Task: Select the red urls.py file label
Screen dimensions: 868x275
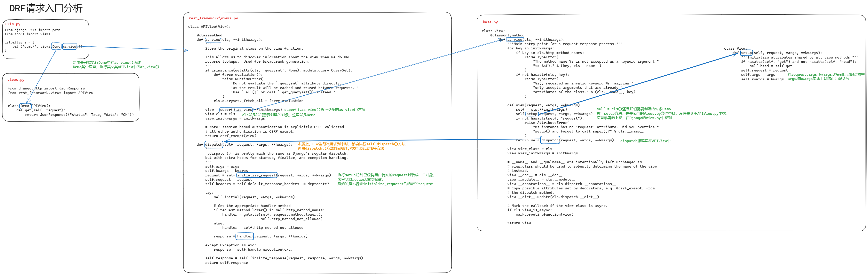Action: (x=13, y=24)
